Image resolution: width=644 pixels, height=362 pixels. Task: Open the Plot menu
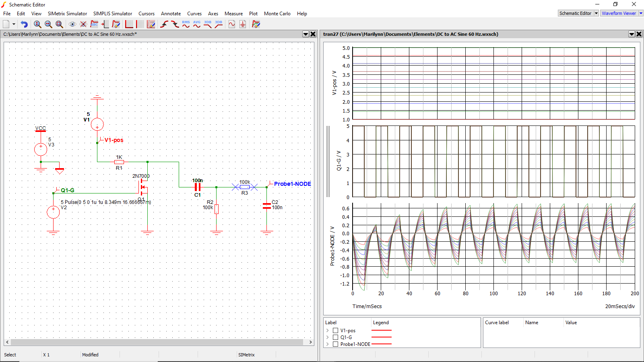click(253, 14)
